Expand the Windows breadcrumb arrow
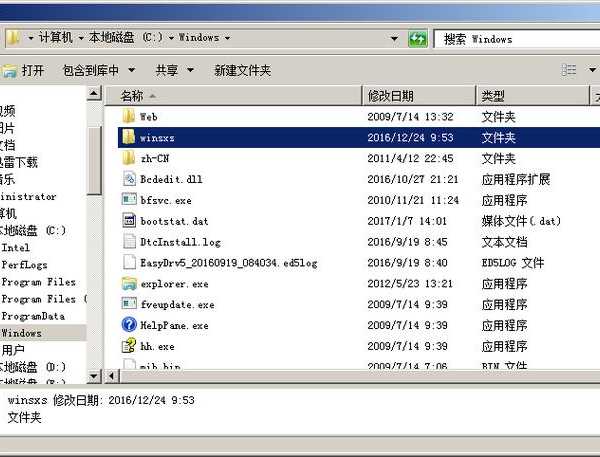The height and width of the screenshot is (457, 600). coord(227,38)
